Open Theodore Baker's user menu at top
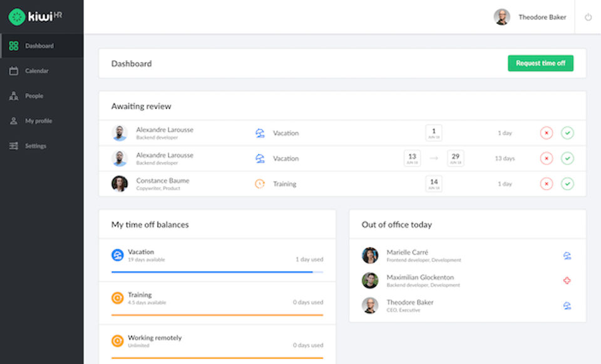The height and width of the screenshot is (364, 601). [530, 18]
